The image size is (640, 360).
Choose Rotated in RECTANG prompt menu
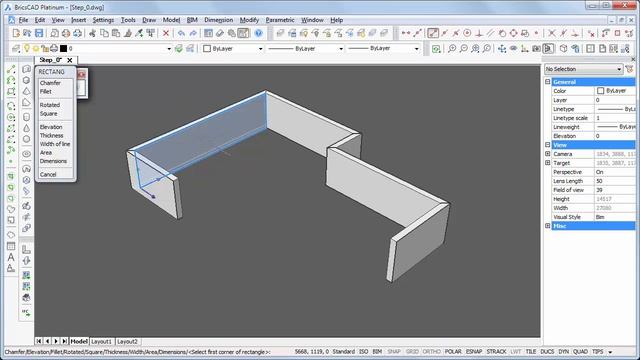pos(50,105)
